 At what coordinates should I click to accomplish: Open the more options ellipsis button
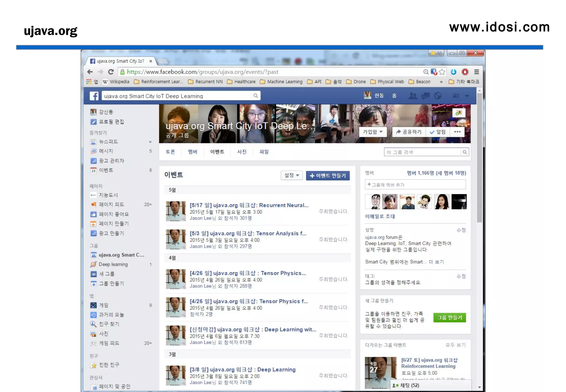pos(457,132)
